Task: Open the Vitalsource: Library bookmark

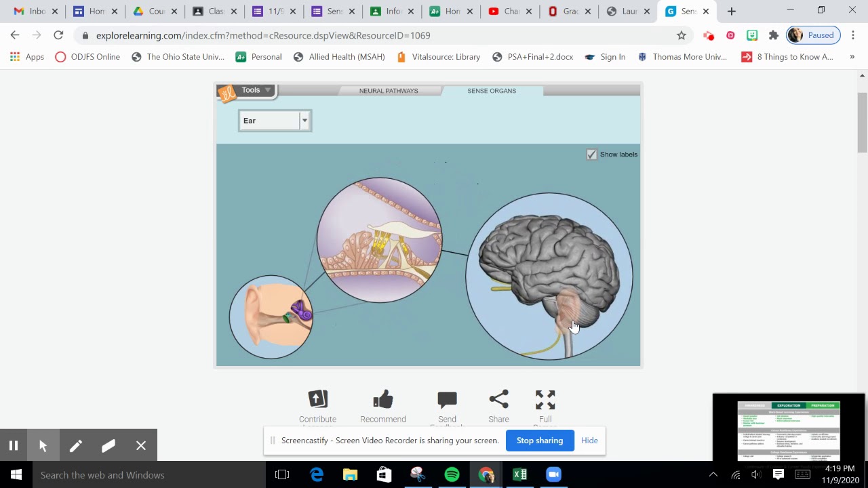Action: pos(438,57)
